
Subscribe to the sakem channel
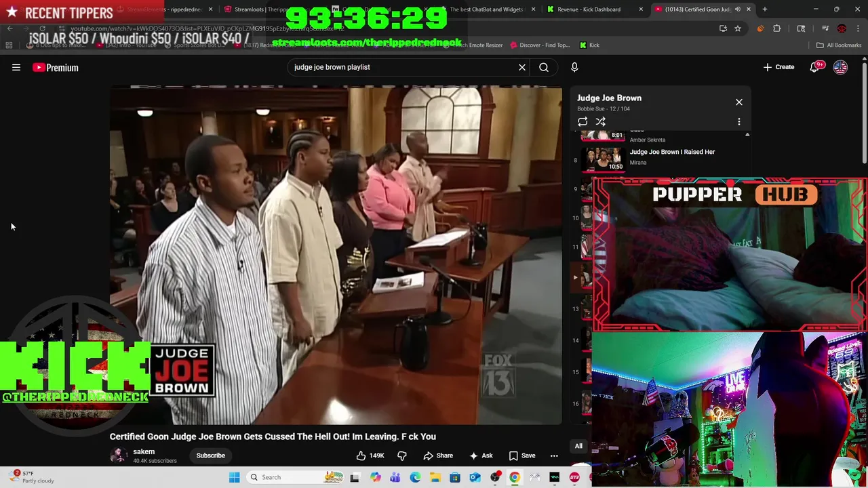(211, 455)
